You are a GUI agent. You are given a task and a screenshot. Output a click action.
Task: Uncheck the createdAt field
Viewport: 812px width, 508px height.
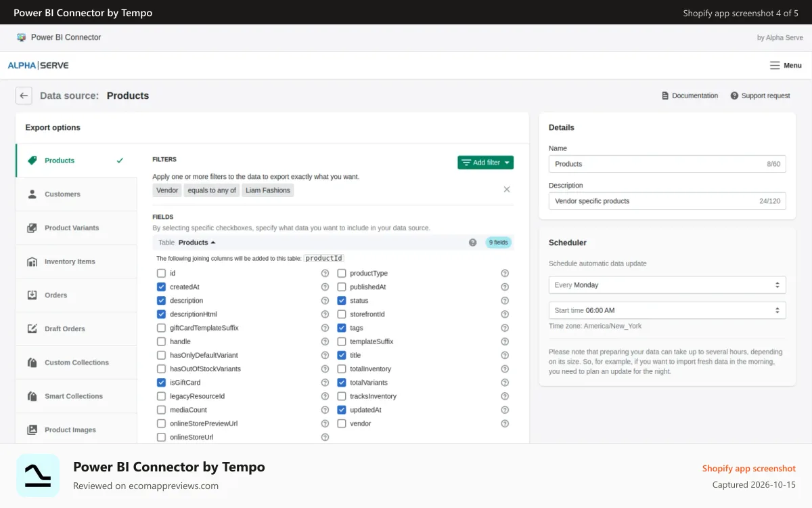161,287
